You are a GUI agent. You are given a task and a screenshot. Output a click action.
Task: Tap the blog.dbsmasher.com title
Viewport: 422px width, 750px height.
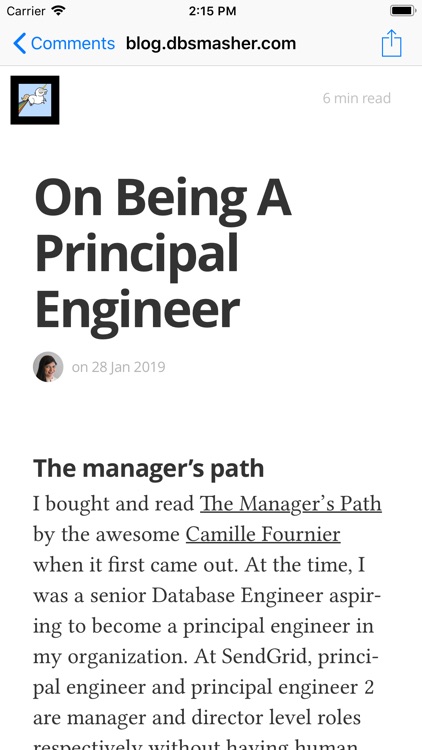pyautogui.click(x=211, y=44)
